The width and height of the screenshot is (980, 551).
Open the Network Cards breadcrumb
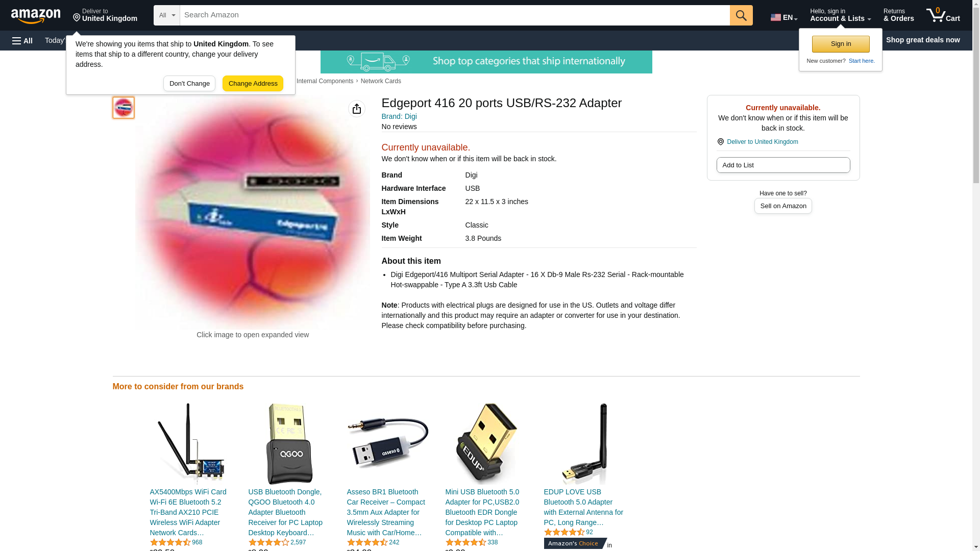click(381, 81)
